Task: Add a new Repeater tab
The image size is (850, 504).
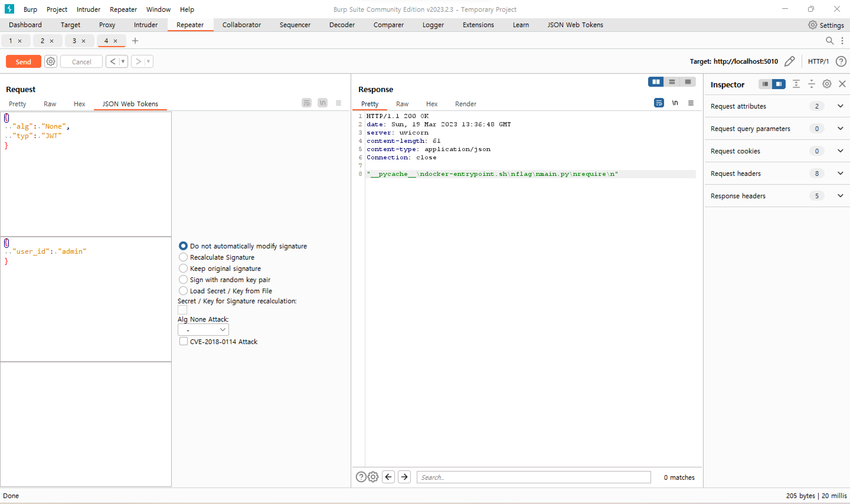Action: coord(135,41)
